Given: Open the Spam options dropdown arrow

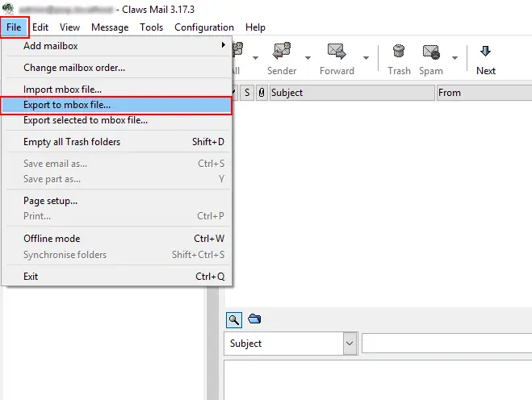Looking at the screenshot, I should click(455, 58).
